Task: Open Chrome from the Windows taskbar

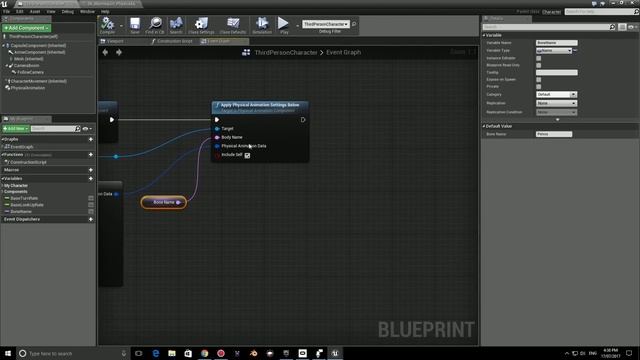Action: click(x=204, y=353)
